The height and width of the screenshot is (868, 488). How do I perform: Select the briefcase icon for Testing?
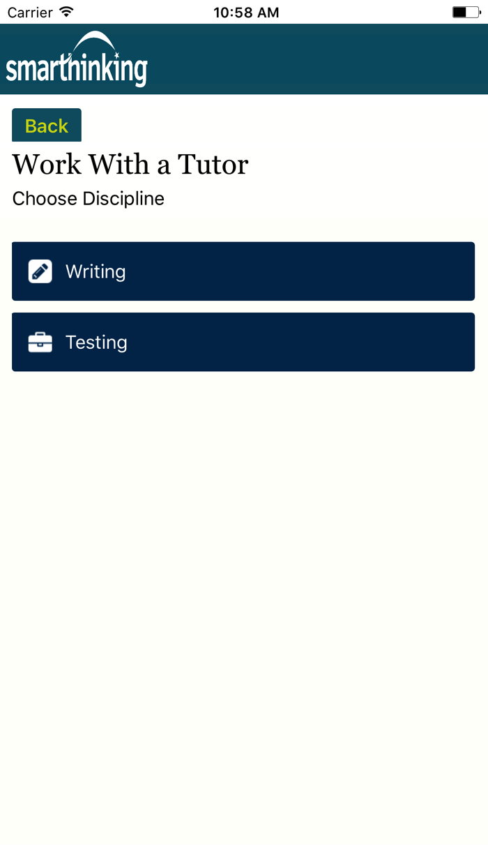(x=40, y=342)
